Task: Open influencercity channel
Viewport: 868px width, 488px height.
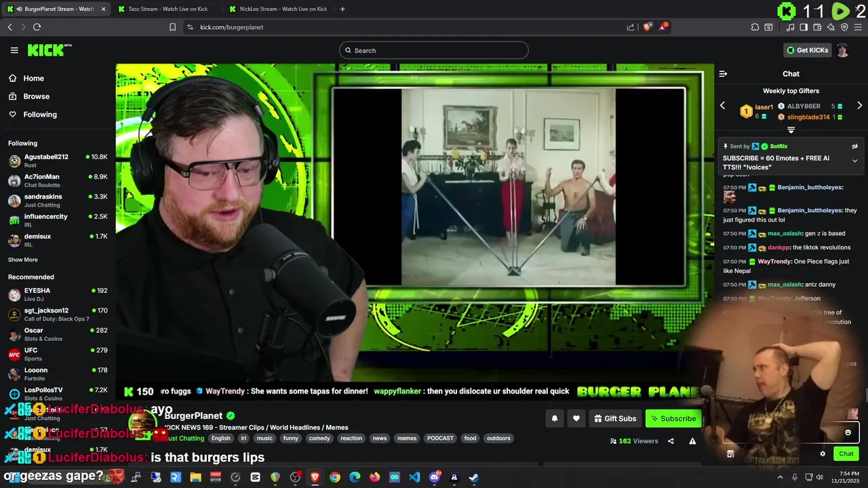Action: point(58,220)
